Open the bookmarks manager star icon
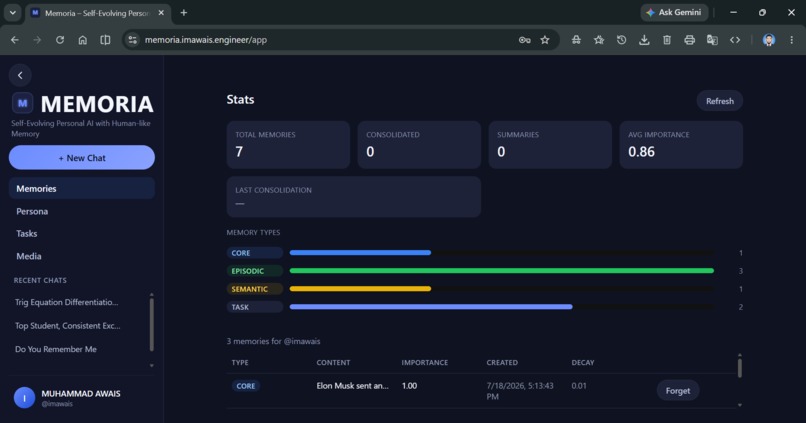This screenshot has height=423, width=806. (x=599, y=40)
